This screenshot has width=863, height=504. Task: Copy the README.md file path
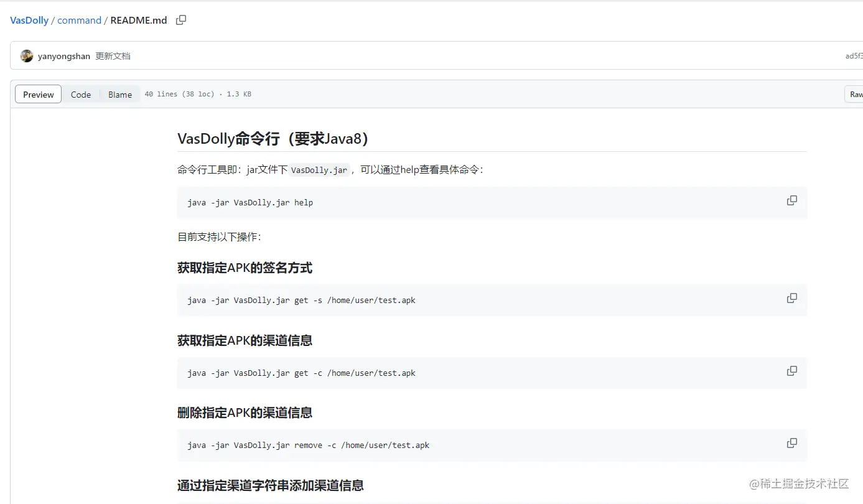tap(181, 20)
